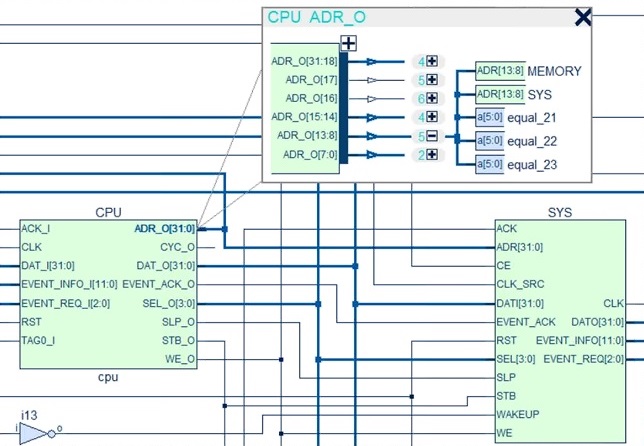
Task: Select the CPU block title label
Action: tap(108, 212)
